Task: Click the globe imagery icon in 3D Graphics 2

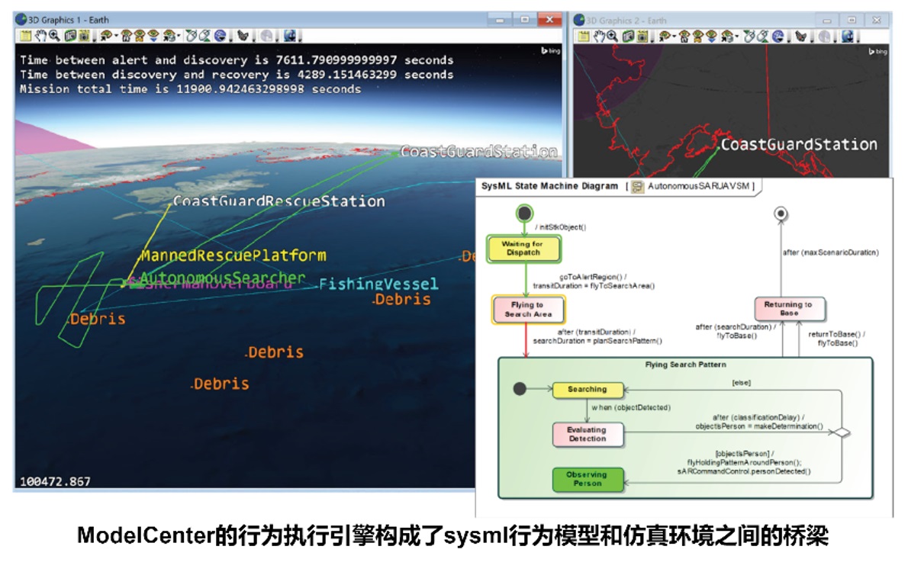Action: [847, 37]
